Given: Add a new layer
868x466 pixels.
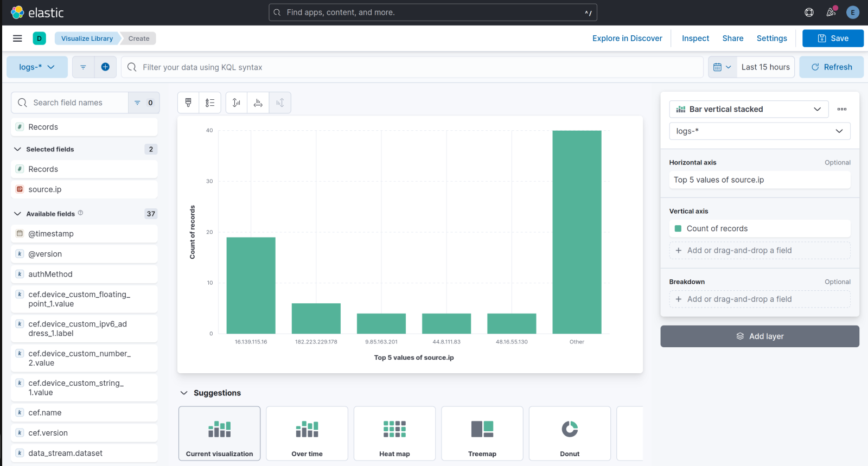Looking at the screenshot, I should point(759,336).
